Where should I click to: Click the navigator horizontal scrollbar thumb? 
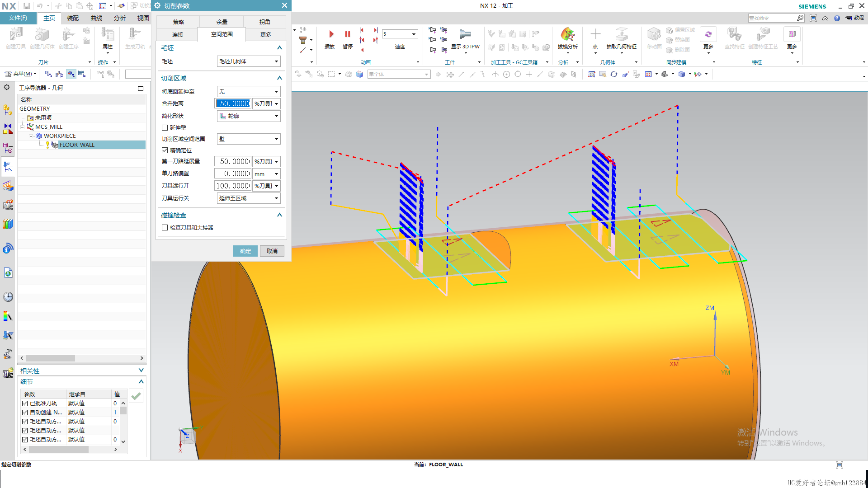click(x=50, y=358)
